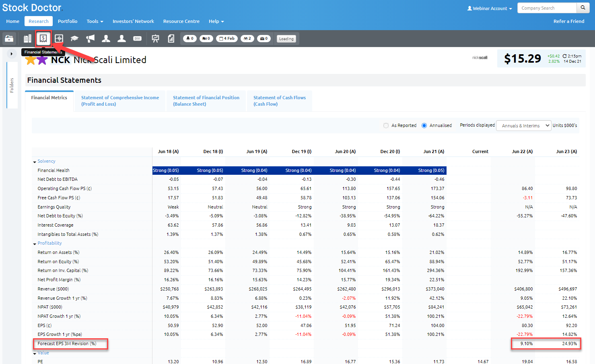Click the nickscali company logo
The width and height of the screenshot is (595, 364).
[x=480, y=57]
